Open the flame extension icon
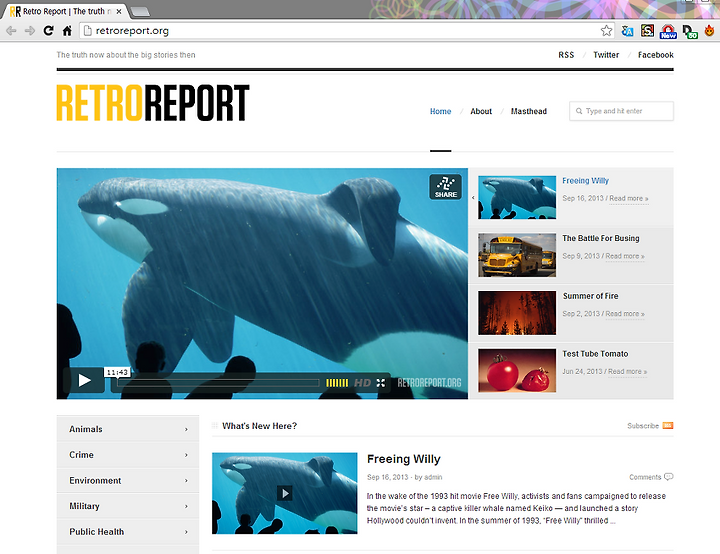The height and width of the screenshot is (554, 720). [x=709, y=31]
